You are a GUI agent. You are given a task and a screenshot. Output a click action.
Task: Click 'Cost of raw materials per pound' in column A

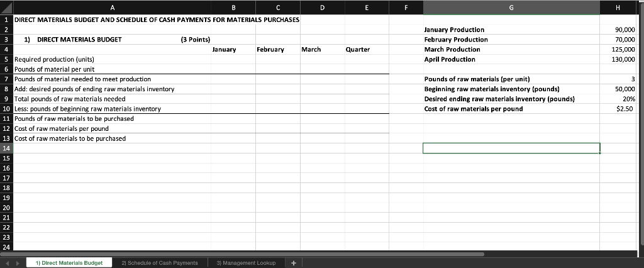(x=113, y=129)
